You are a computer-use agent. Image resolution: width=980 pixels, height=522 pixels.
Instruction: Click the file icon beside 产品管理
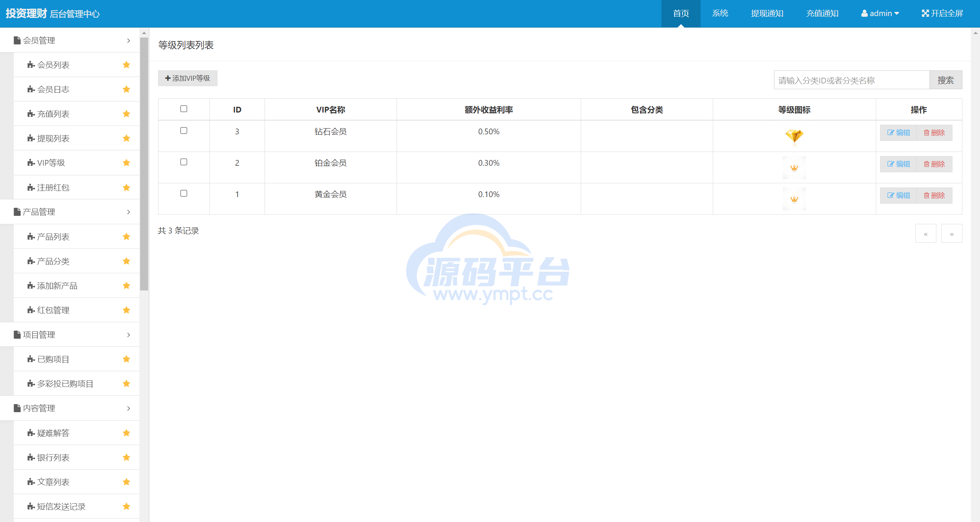pyautogui.click(x=17, y=212)
